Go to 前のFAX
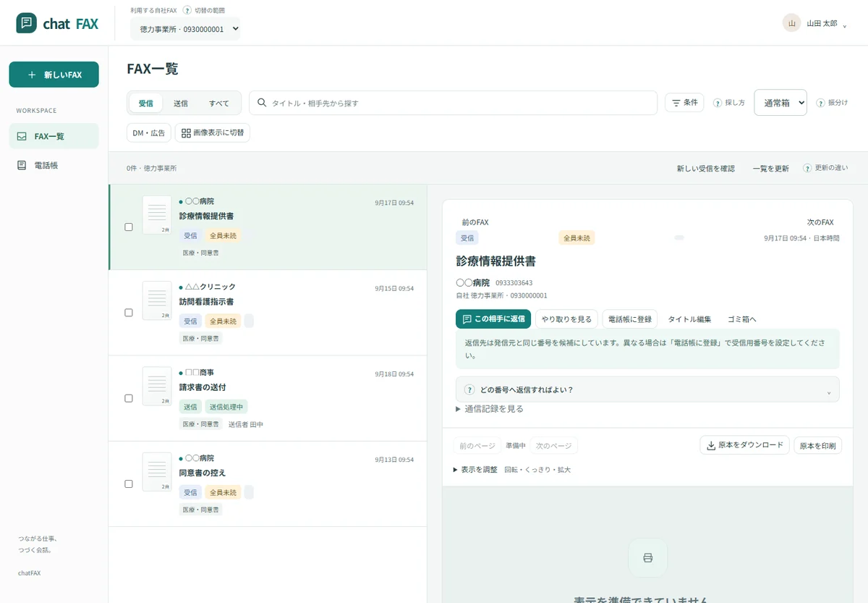 pos(475,222)
